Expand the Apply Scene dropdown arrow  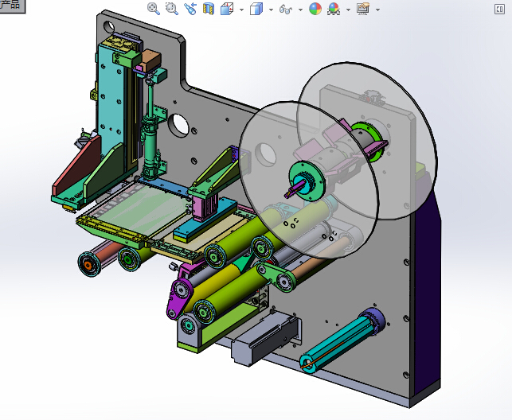(349, 10)
